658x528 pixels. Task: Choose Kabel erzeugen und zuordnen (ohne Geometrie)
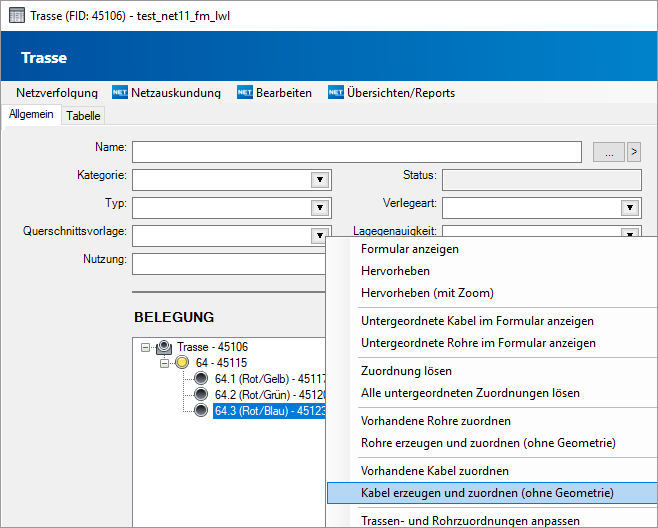492,493
